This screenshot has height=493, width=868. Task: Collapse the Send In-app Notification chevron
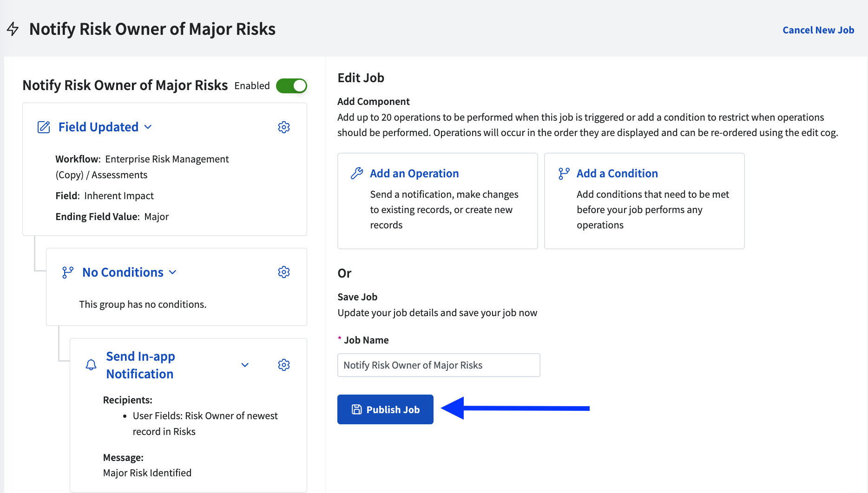click(x=245, y=365)
